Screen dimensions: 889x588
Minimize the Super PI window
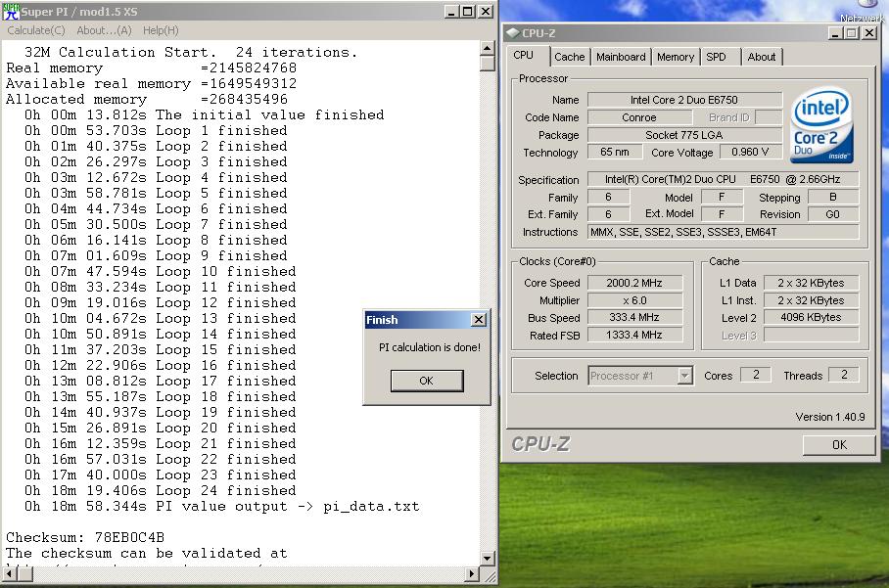click(x=450, y=12)
